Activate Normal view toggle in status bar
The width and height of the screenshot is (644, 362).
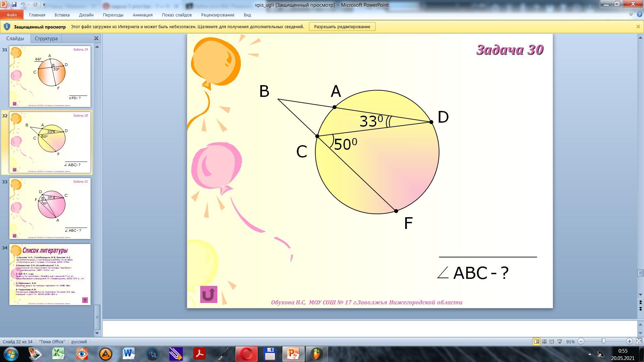tap(536, 342)
